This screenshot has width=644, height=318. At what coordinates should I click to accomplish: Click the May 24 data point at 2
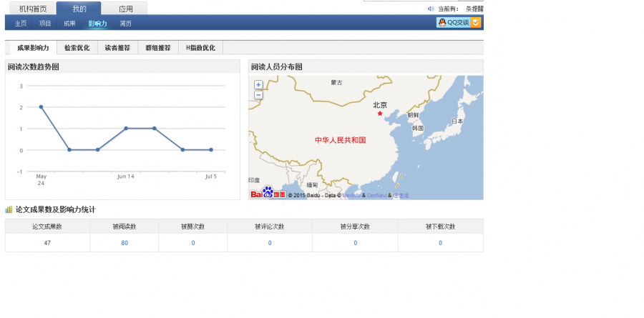pyautogui.click(x=41, y=106)
